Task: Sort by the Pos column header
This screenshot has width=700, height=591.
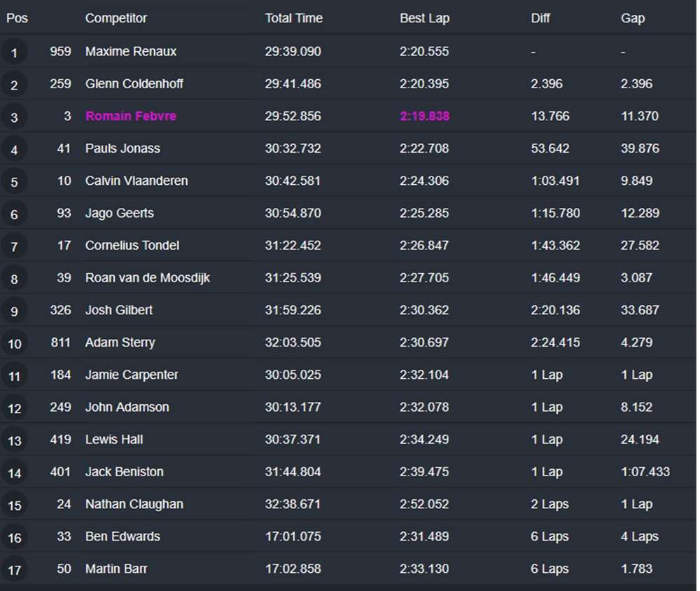Action: point(17,18)
